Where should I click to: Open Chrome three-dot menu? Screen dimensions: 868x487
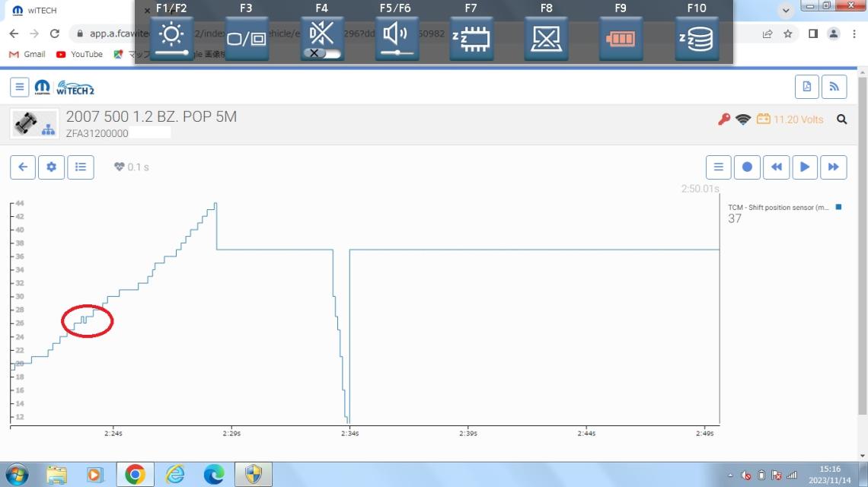854,33
